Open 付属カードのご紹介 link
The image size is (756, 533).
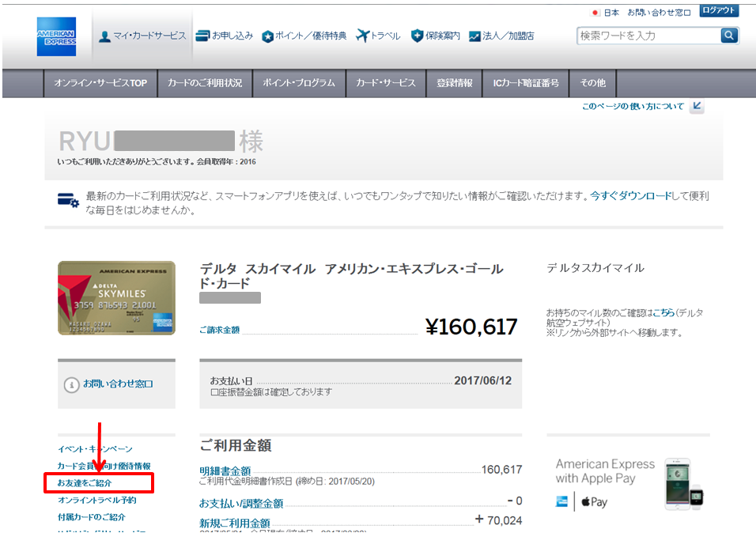click(92, 517)
